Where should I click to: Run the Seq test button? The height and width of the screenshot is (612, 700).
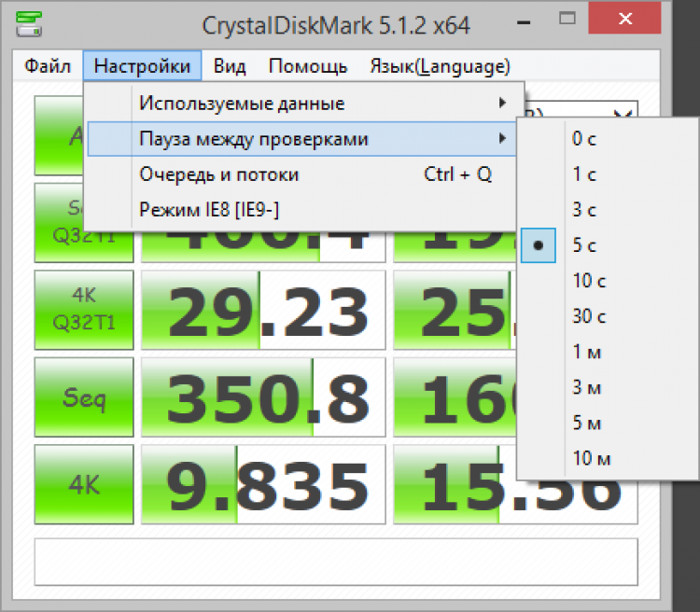(x=84, y=396)
